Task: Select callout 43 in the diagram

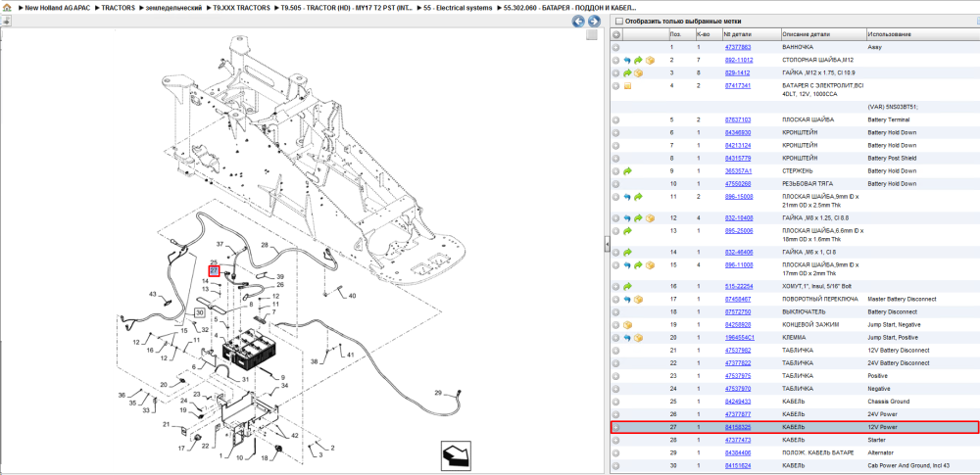Action: [152, 294]
